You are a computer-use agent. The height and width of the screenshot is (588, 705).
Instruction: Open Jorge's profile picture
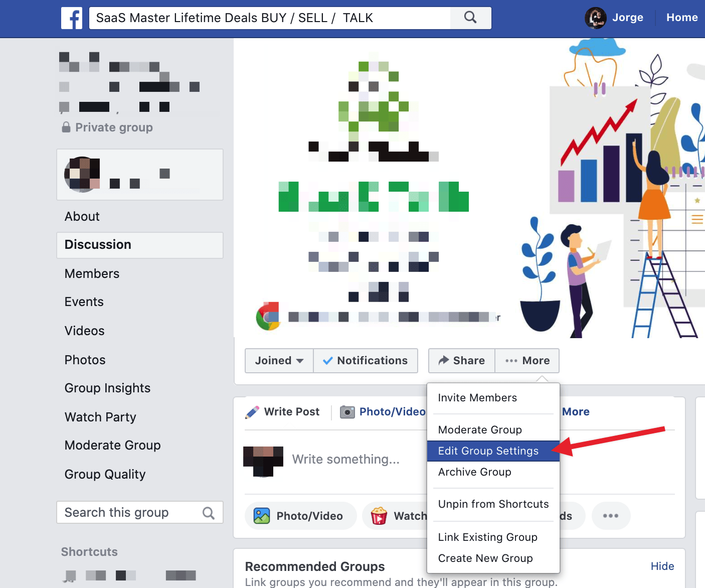click(x=596, y=18)
